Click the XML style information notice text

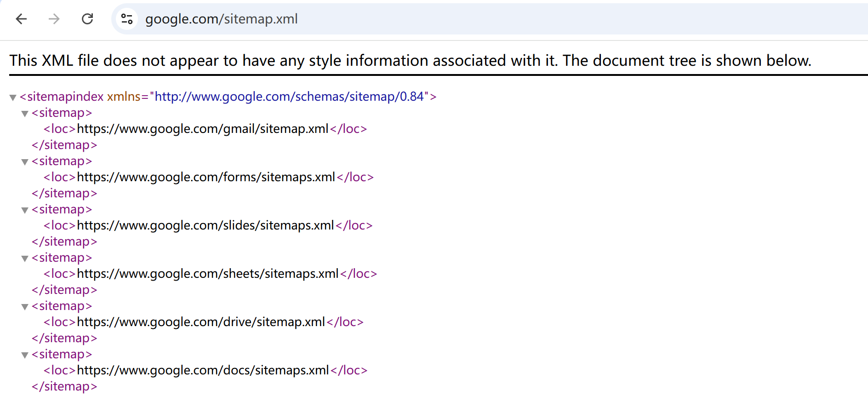[411, 61]
